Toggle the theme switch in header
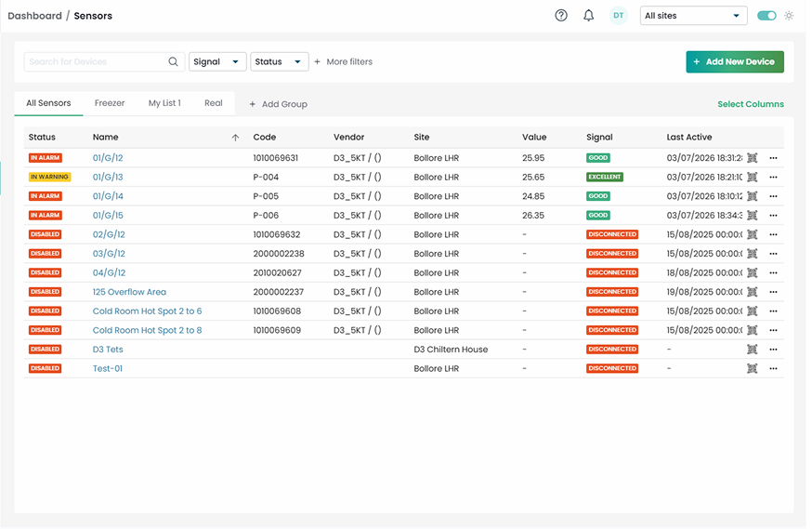 (x=766, y=16)
